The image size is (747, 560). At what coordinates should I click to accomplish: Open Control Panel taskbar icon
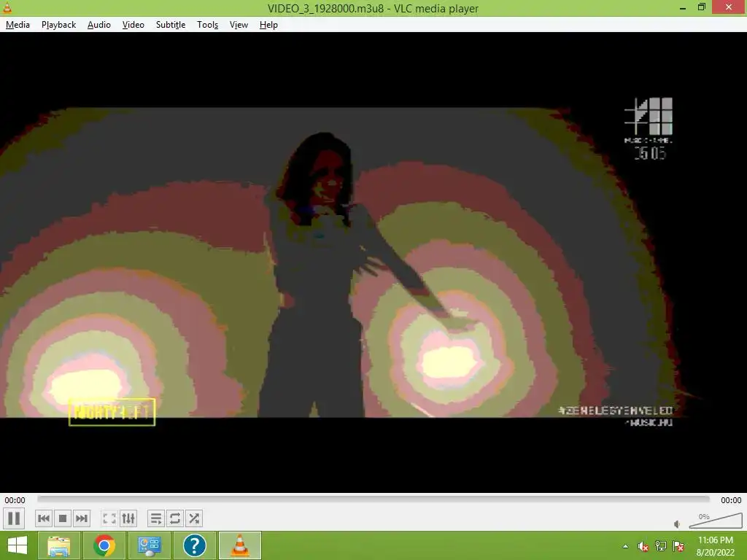149,545
